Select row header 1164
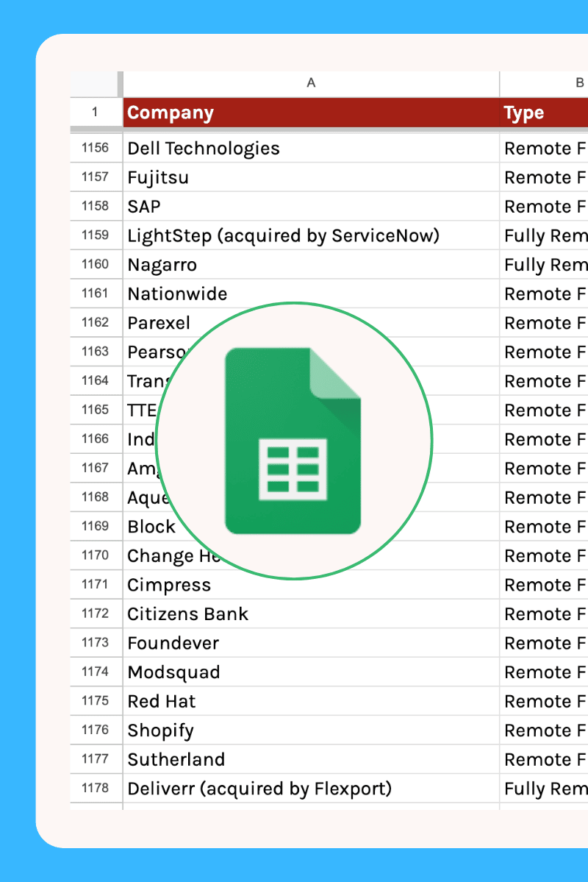The height and width of the screenshot is (882, 588). pyautogui.click(x=96, y=381)
